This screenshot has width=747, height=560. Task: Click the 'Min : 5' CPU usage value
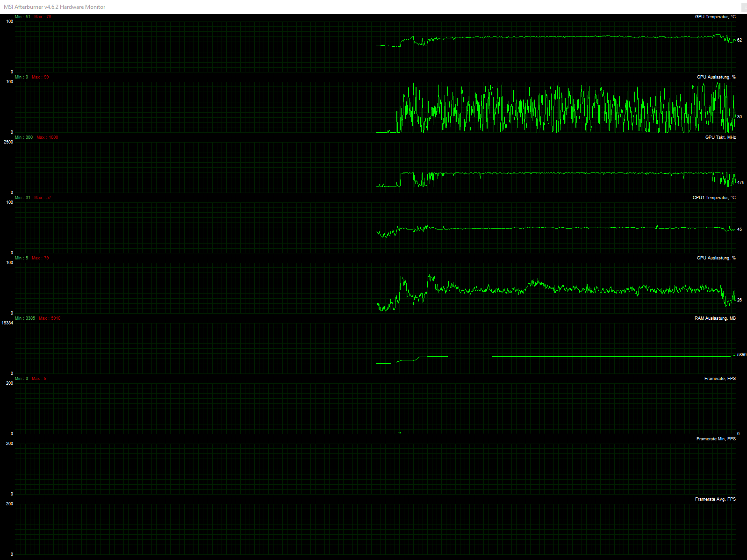click(22, 258)
